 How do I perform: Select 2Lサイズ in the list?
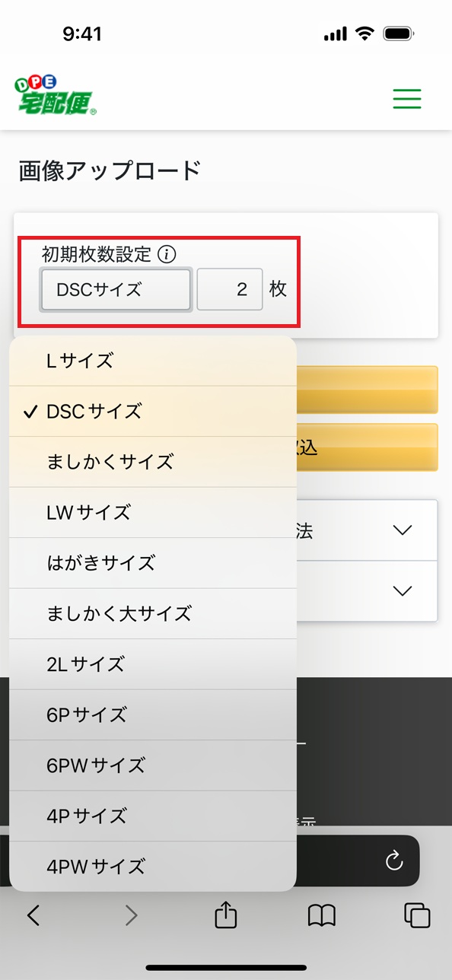pos(153,664)
